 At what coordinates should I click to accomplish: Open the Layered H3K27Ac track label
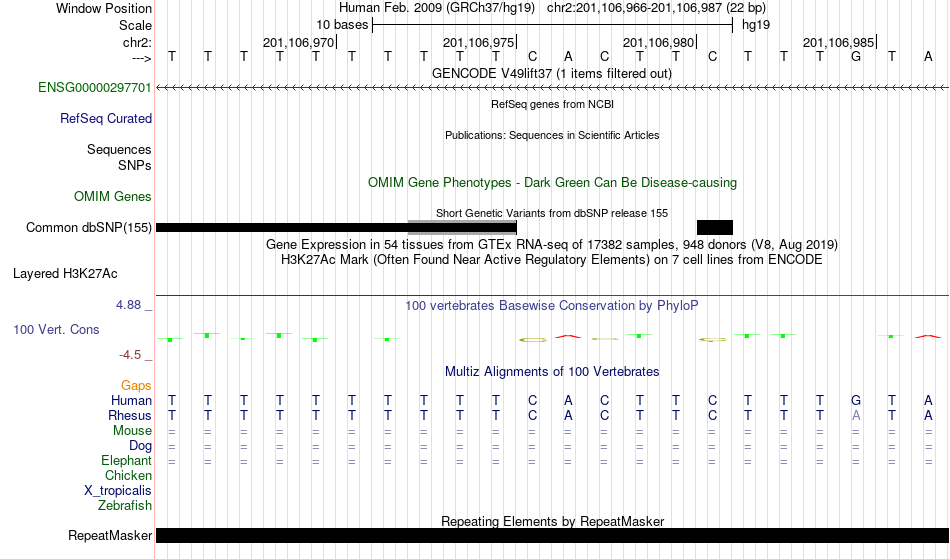(65, 274)
